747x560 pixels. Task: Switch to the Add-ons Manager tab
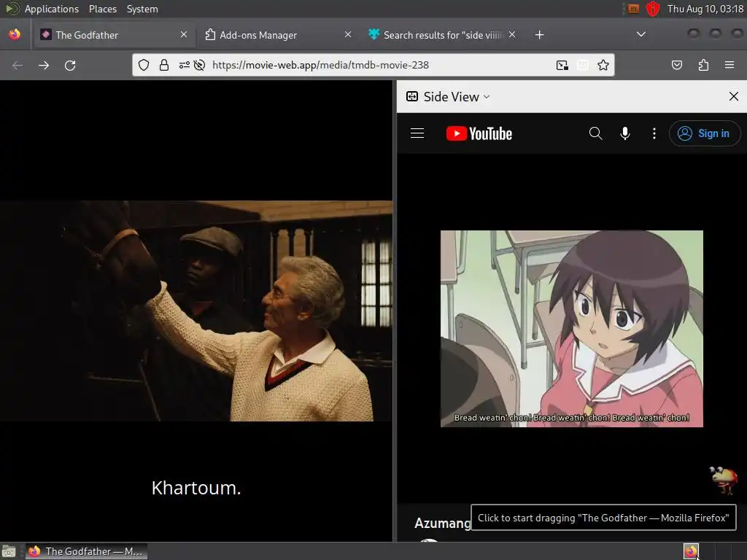pyautogui.click(x=279, y=35)
